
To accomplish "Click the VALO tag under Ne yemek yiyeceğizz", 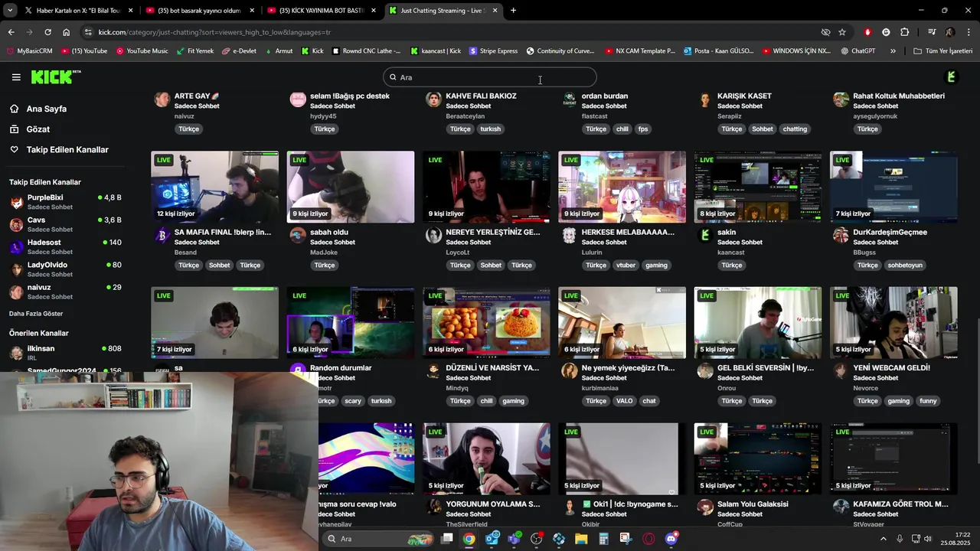I will click(x=625, y=401).
